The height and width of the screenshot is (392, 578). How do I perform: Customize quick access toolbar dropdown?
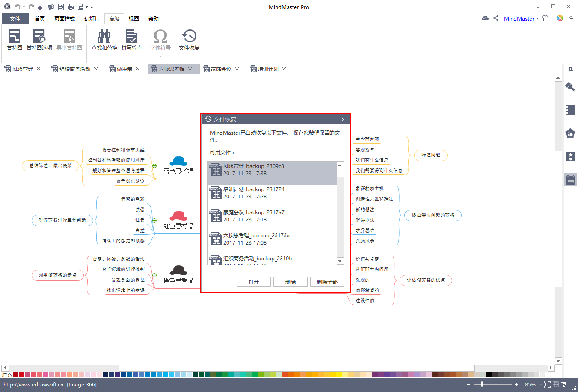pyautogui.click(x=92, y=7)
